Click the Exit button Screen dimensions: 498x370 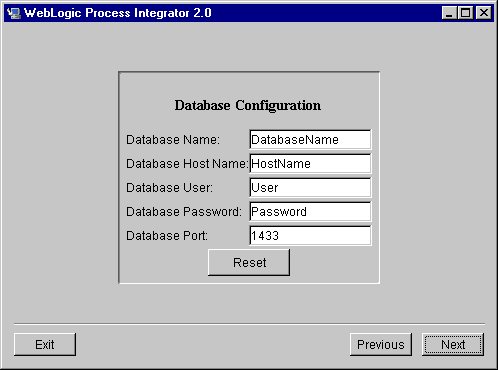(x=45, y=344)
